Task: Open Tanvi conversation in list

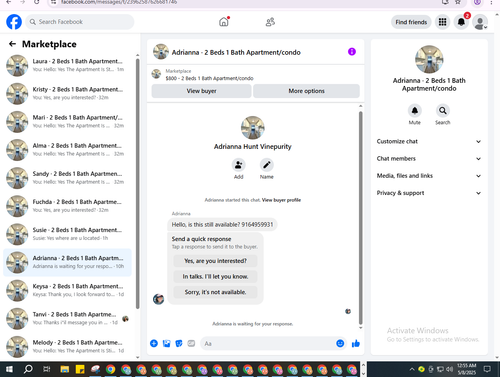Action: tap(67, 318)
